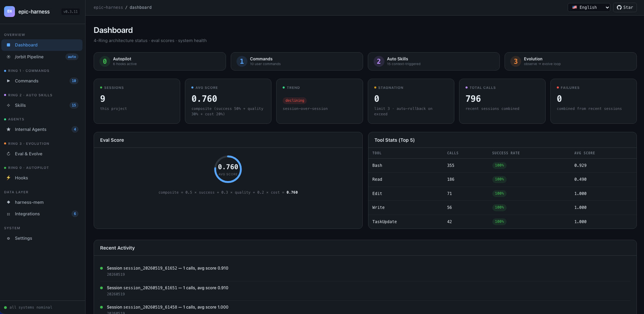Screen dimensions: 644x314
Task: Open /orbit Pipeline page
Action: pos(42,57)
